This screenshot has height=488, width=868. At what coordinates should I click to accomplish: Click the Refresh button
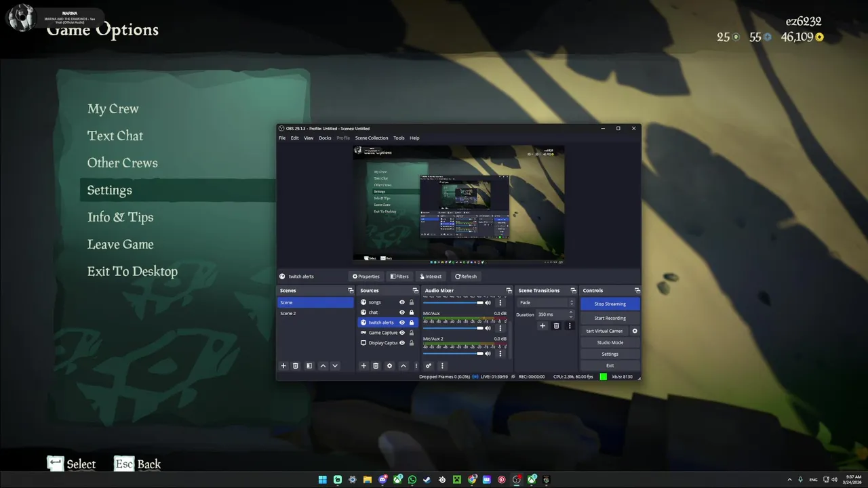coord(466,277)
